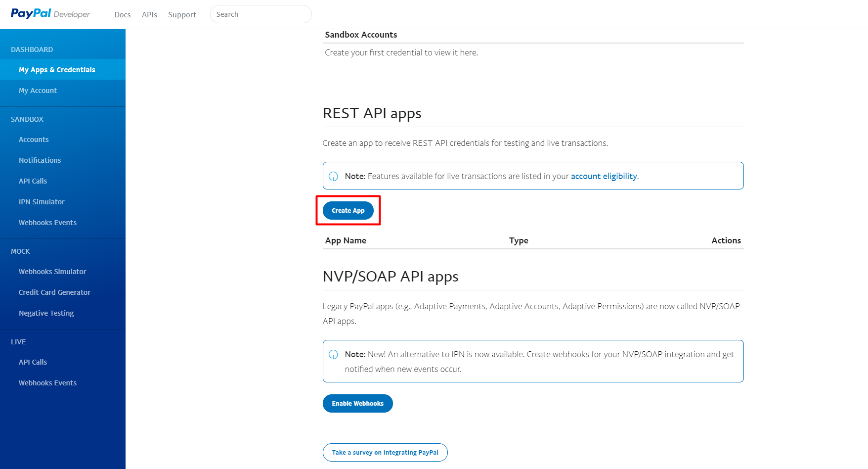Click the Enable Webhooks button
This screenshot has height=469, width=868.
[x=357, y=404]
